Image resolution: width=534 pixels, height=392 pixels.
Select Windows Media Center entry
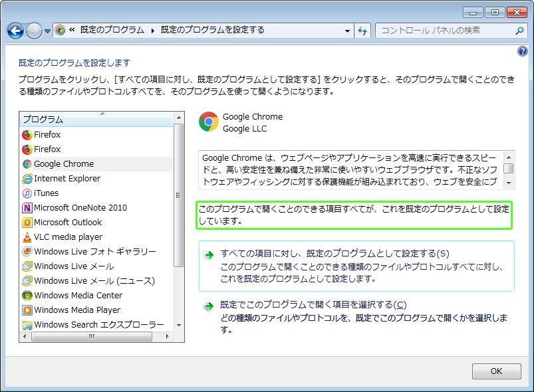(78, 296)
